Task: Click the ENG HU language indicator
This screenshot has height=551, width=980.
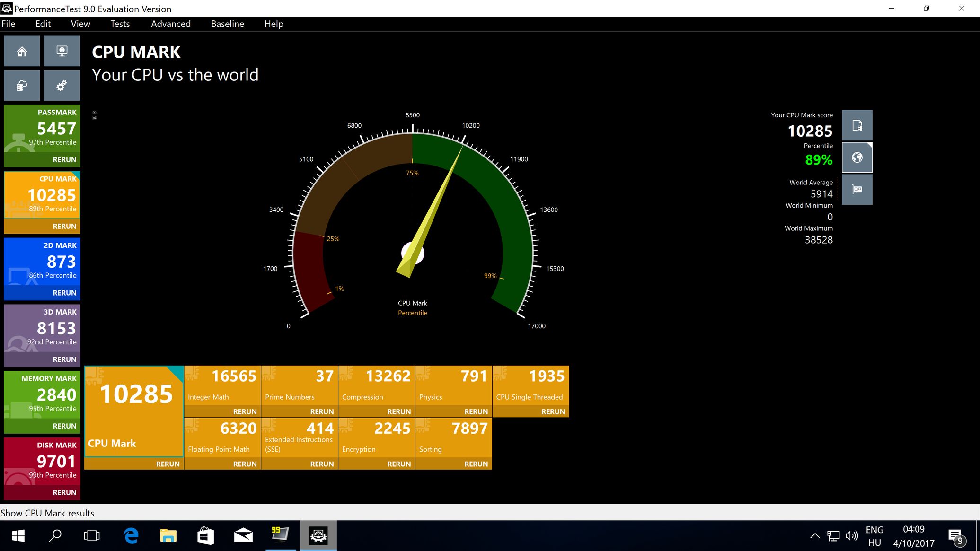Action: [874, 536]
